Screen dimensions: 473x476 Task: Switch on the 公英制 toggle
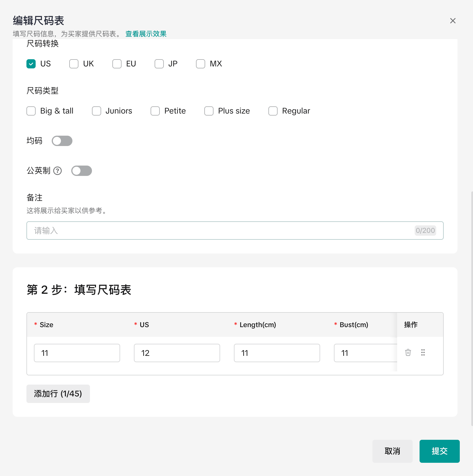(82, 171)
